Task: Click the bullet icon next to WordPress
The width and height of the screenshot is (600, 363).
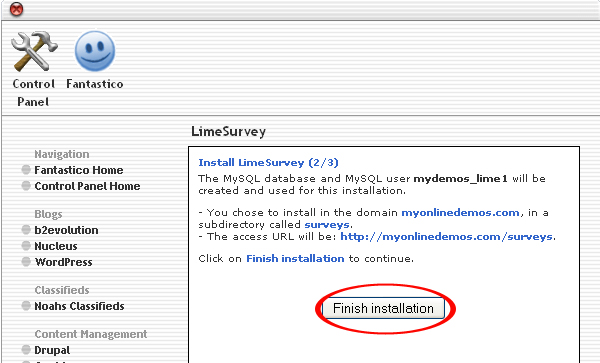Action: coord(26,262)
